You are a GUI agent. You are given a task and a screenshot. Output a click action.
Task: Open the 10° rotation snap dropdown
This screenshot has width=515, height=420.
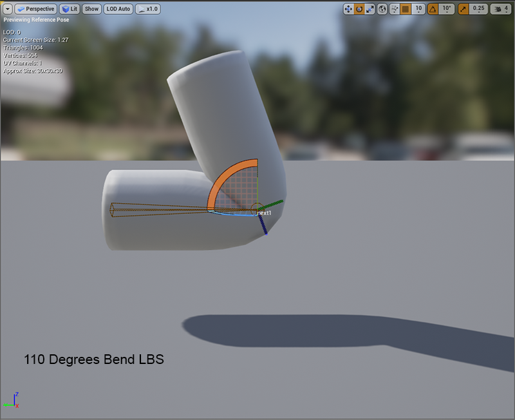[447, 9]
